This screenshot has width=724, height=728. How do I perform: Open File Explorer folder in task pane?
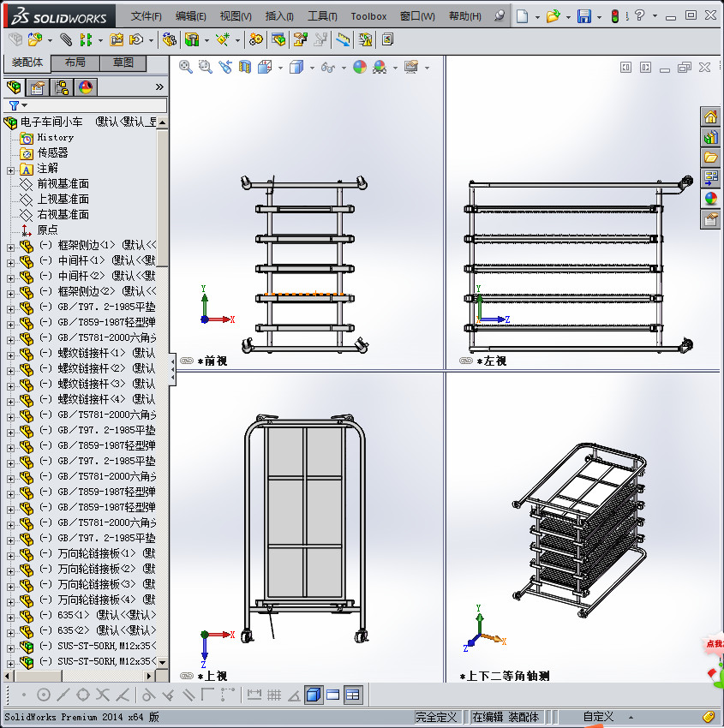(x=710, y=157)
